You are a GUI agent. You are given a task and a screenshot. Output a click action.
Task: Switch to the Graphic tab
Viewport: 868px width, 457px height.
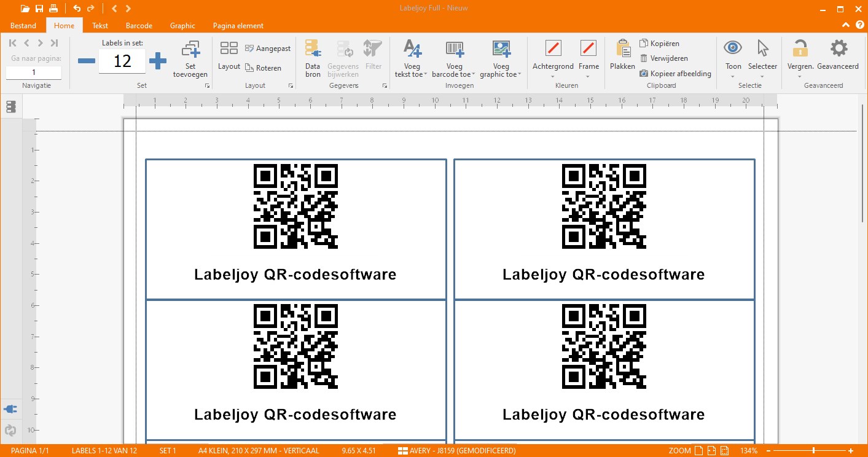[x=182, y=26]
